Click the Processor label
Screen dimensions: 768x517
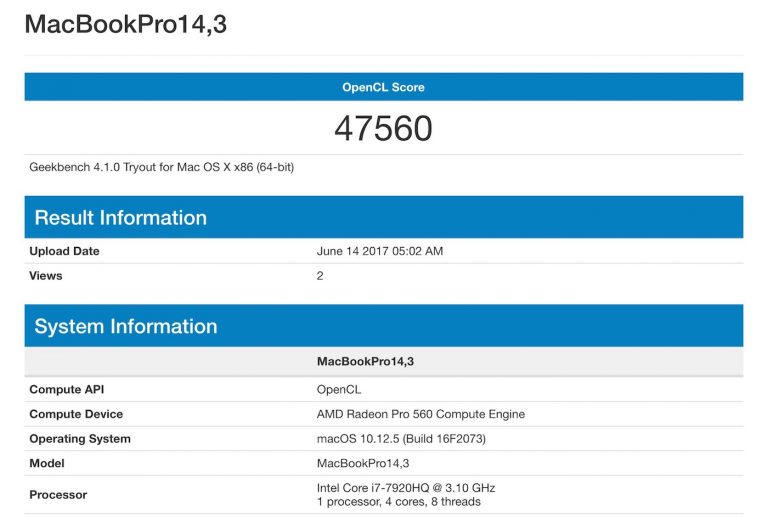pos(58,495)
